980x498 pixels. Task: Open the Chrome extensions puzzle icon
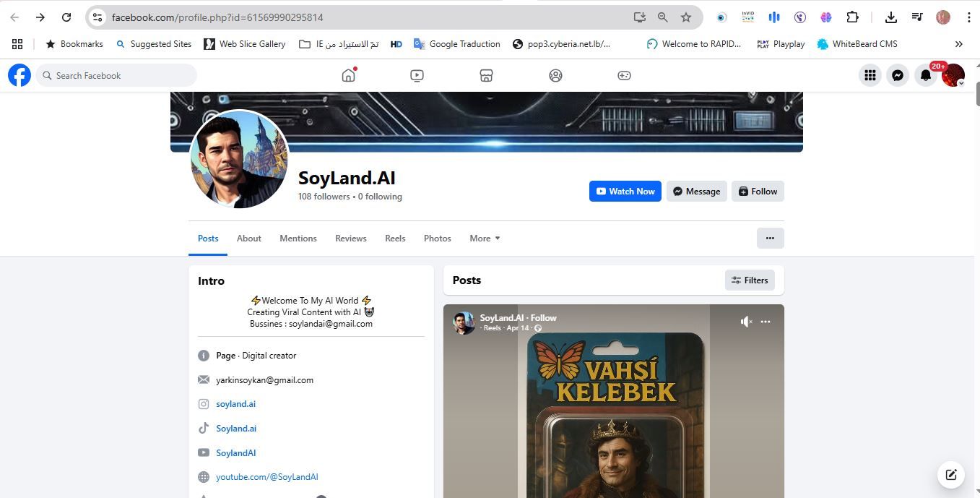click(852, 17)
